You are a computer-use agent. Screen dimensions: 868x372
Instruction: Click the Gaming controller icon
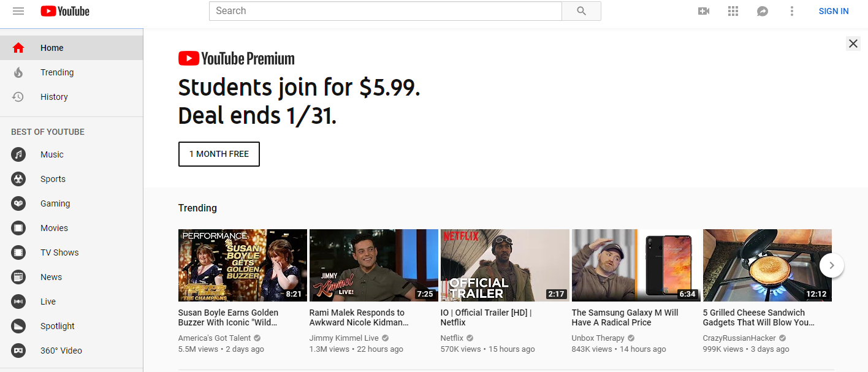(18, 203)
